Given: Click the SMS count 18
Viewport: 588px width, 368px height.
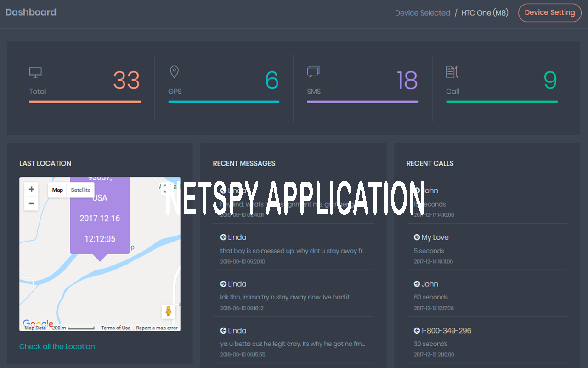Looking at the screenshot, I should (407, 80).
